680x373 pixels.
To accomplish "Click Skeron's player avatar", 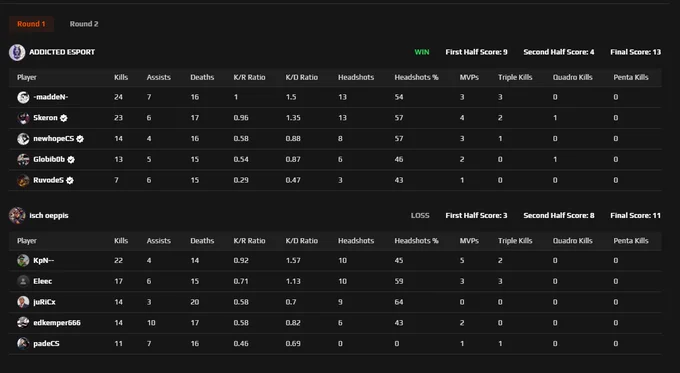I will 23,118.
